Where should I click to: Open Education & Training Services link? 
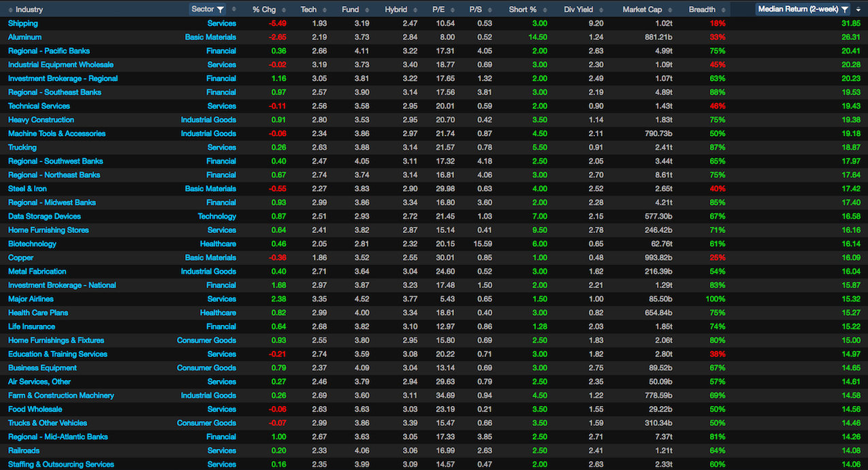pos(58,354)
